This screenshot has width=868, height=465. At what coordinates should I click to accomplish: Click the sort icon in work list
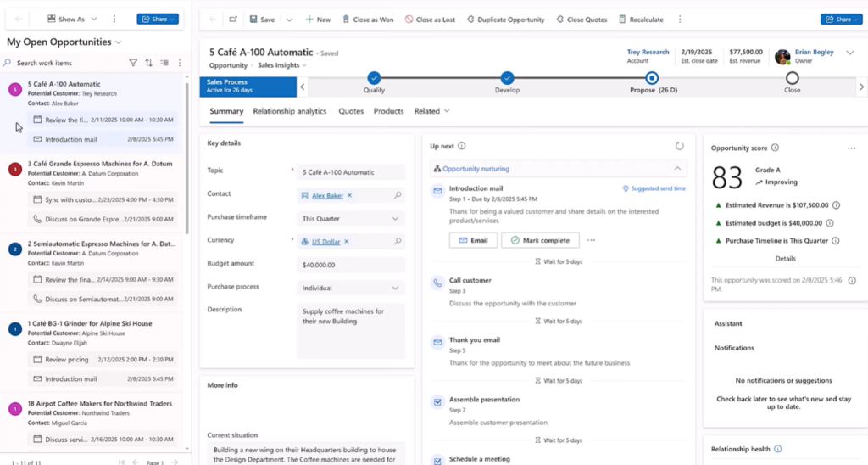[x=148, y=63]
